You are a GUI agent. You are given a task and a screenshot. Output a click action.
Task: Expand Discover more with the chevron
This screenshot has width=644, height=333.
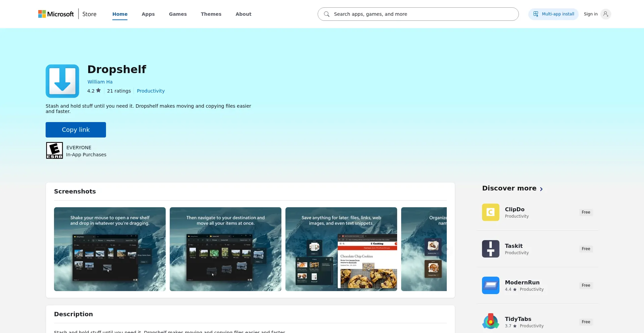[541, 189]
